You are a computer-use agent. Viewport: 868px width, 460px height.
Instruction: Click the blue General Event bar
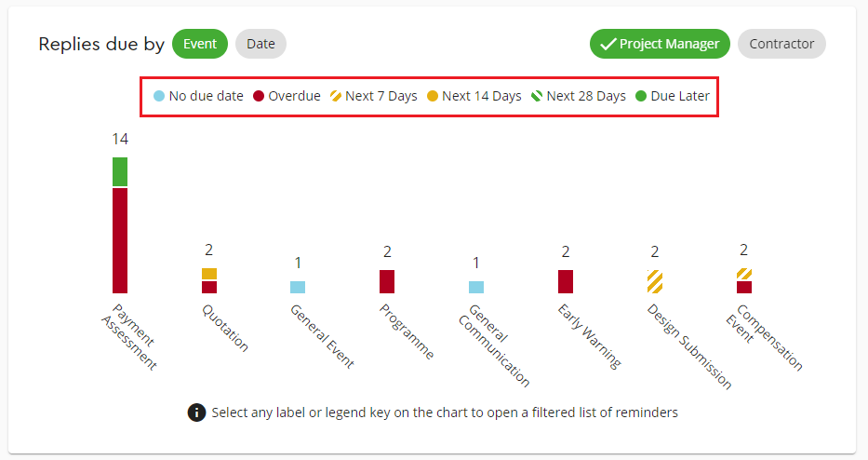tap(298, 287)
